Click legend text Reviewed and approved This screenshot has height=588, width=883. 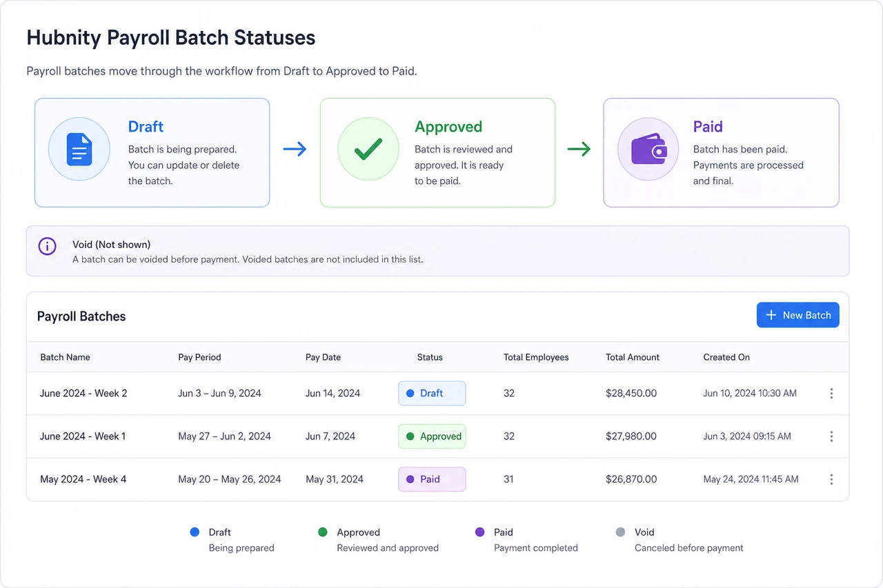click(x=388, y=548)
